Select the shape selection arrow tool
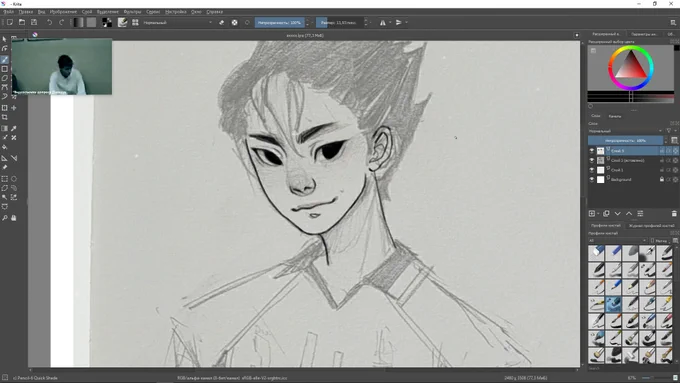This screenshot has width=680, height=383. tap(5, 39)
